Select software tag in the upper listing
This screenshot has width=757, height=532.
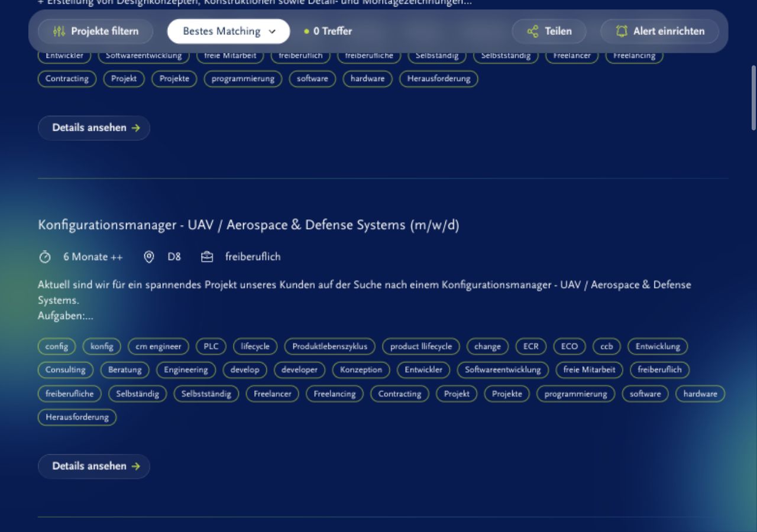(312, 79)
